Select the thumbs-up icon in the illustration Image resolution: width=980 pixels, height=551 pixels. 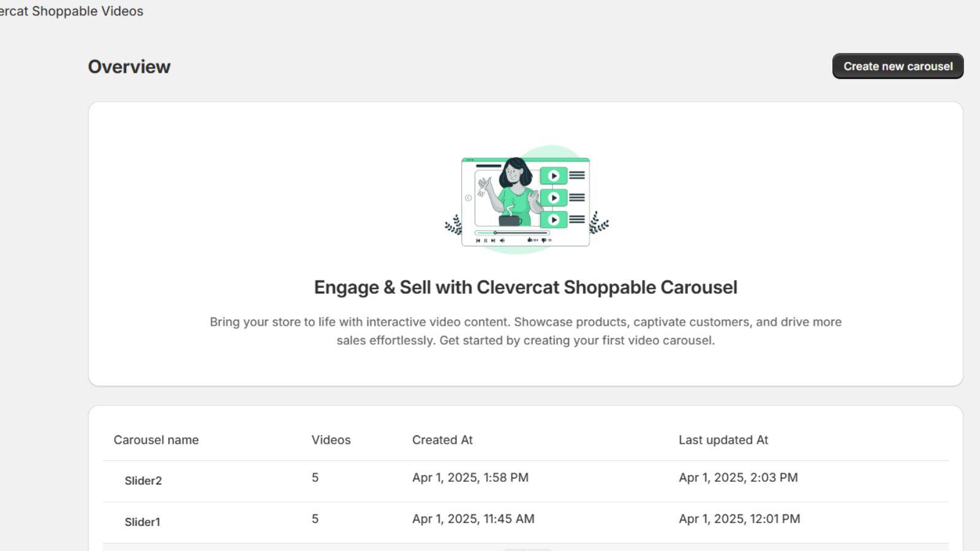529,240
